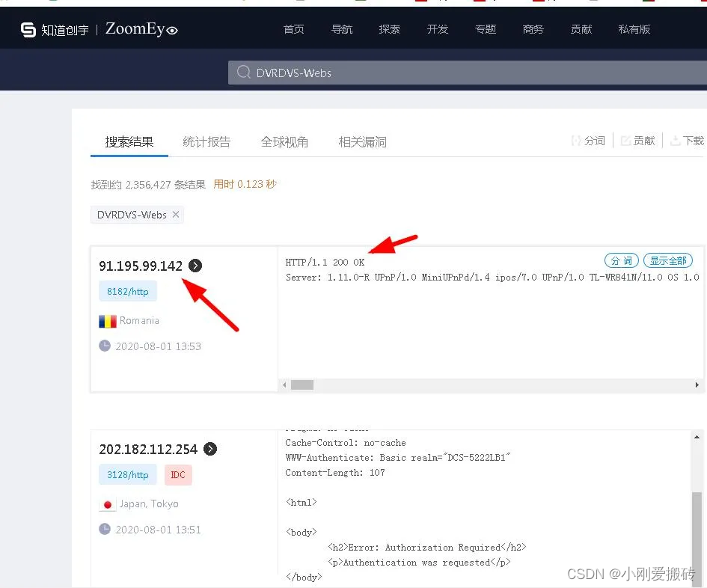
Task: Open the 导航 navigation item
Action: pyautogui.click(x=342, y=29)
